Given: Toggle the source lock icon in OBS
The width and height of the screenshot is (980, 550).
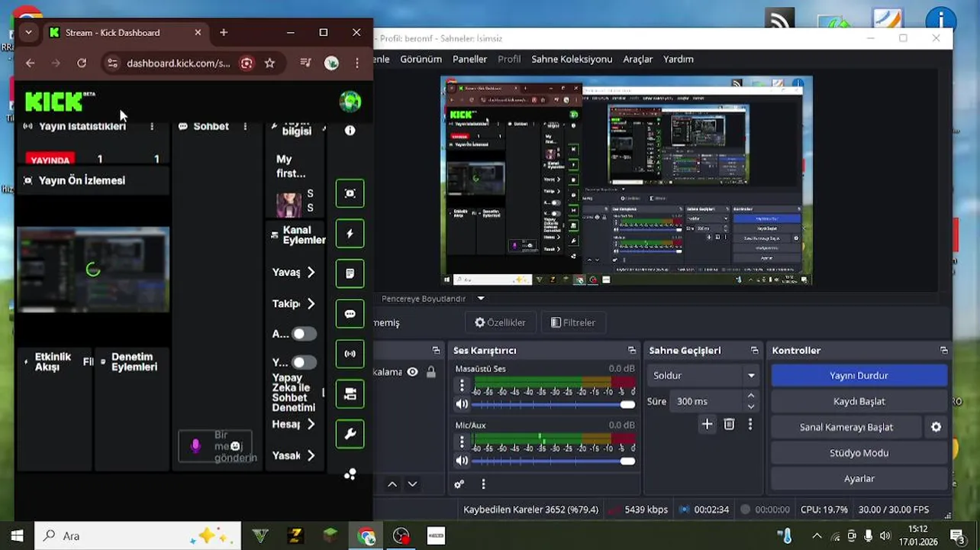Looking at the screenshot, I should (x=431, y=372).
